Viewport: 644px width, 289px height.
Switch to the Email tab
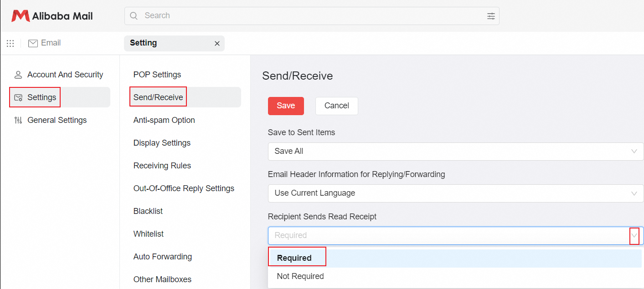pos(45,43)
